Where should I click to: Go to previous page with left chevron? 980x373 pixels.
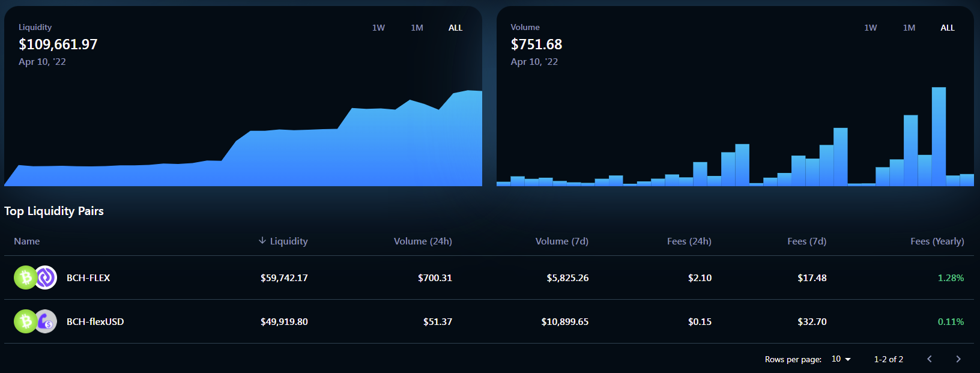(x=930, y=359)
